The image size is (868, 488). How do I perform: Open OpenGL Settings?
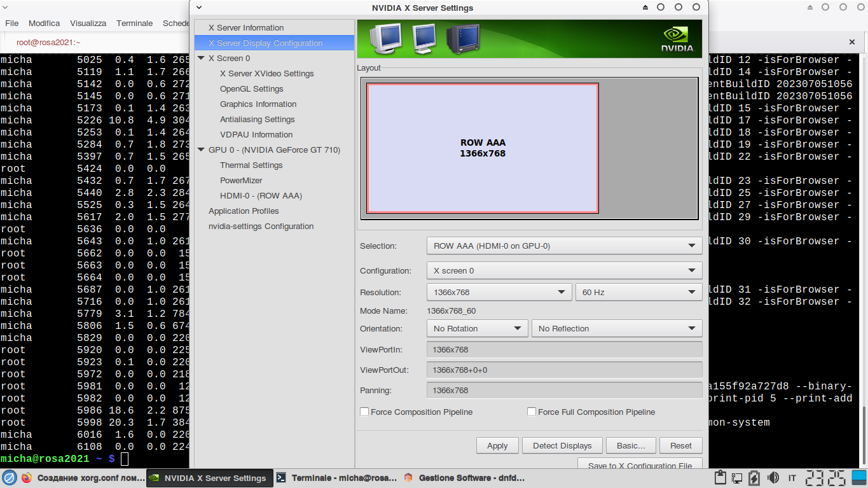point(252,88)
